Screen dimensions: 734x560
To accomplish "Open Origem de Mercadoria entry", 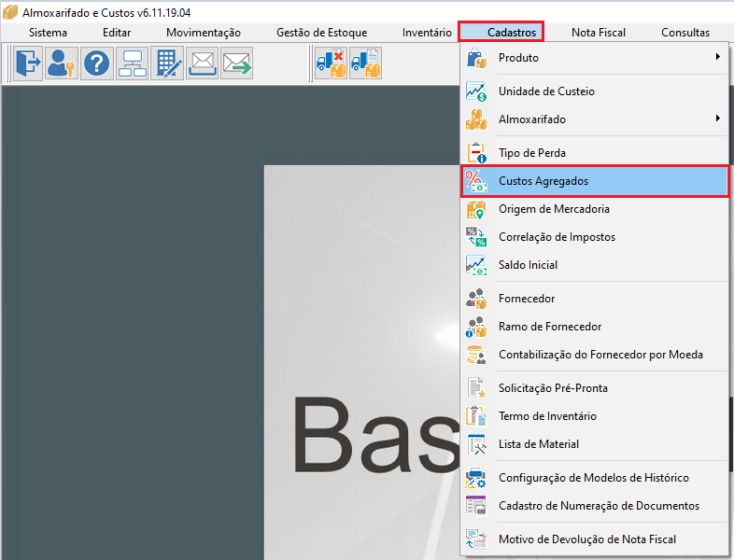I will tap(595, 209).
